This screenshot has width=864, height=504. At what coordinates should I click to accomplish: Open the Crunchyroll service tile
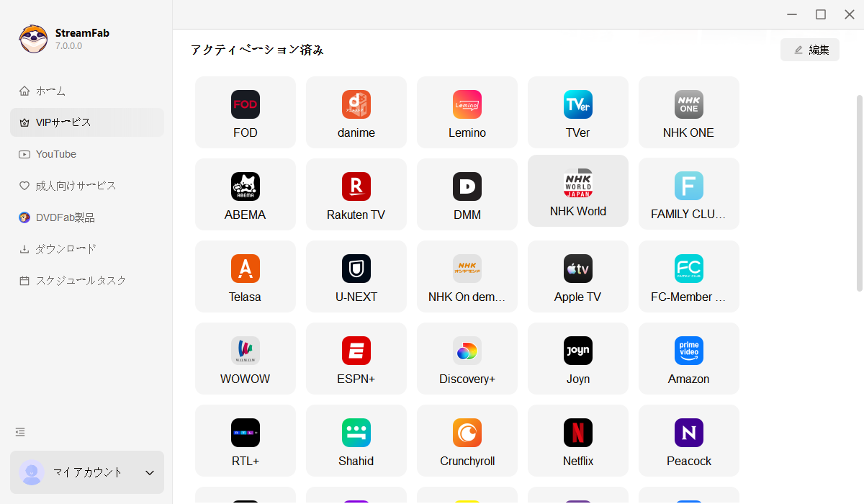(x=467, y=441)
